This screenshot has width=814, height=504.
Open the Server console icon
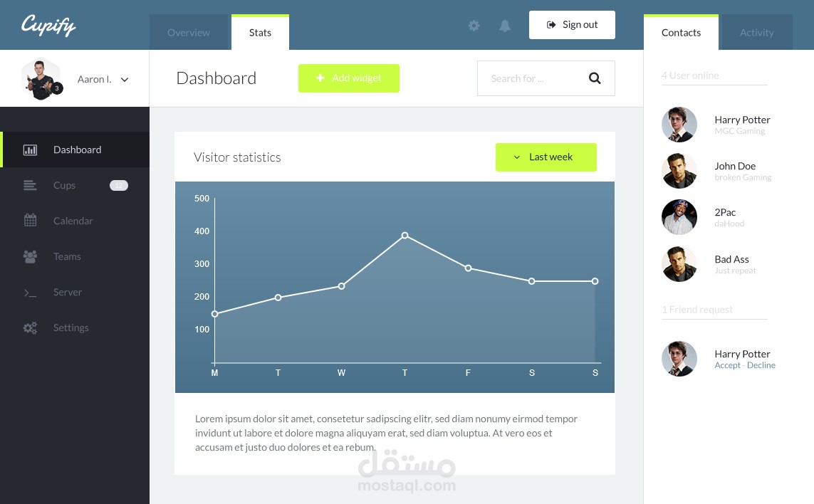pos(30,292)
